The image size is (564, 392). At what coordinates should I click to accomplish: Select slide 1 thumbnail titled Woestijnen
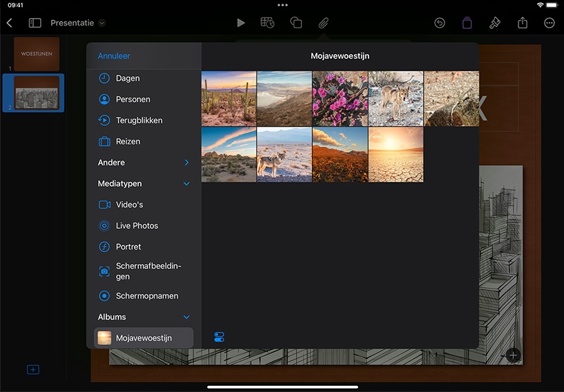[37, 54]
